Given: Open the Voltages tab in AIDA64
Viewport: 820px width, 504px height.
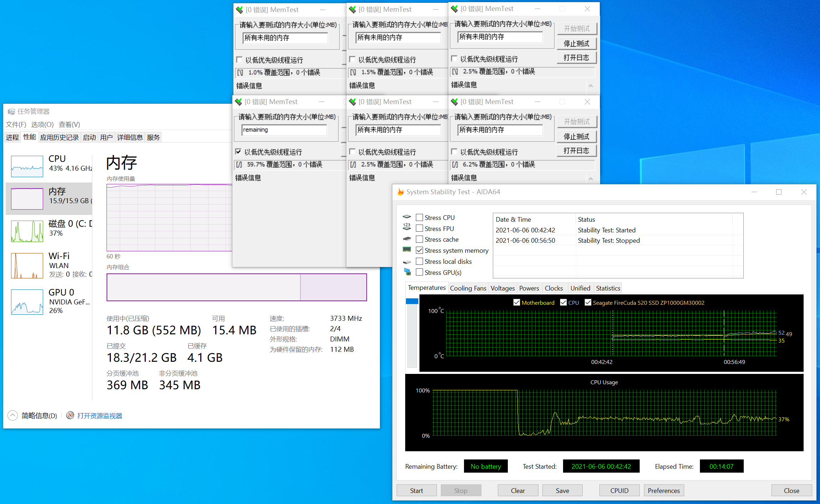Looking at the screenshot, I should pos(502,288).
